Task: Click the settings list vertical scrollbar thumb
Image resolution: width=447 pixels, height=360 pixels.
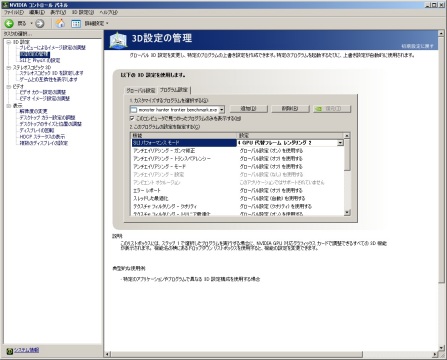Action: point(347,155)
